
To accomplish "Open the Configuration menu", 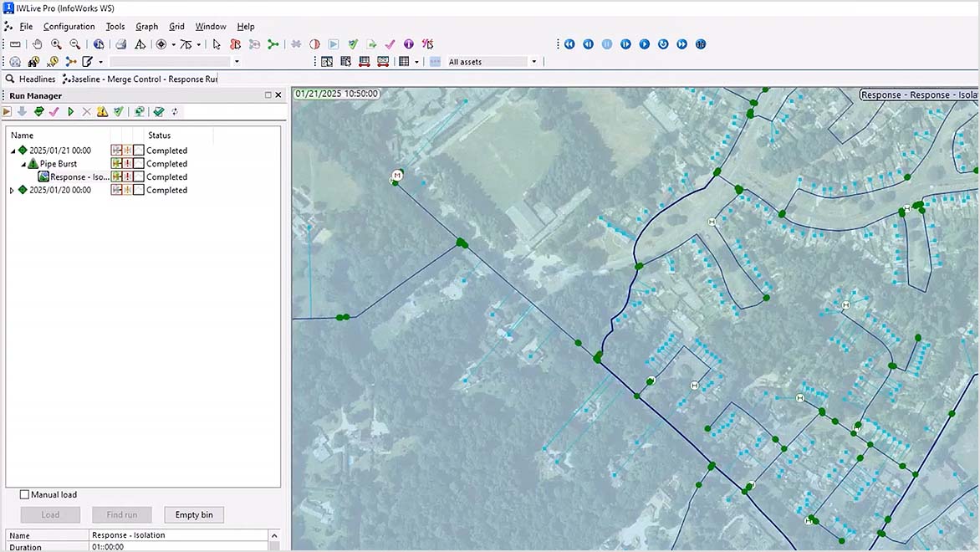I will pos(69,26).
